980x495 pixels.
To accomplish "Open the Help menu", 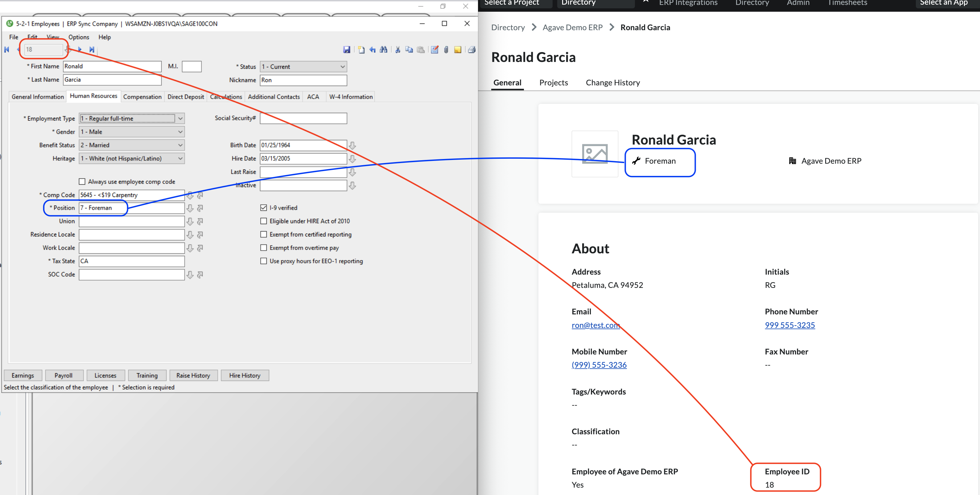I will pyautogui.click(x=105, y=37).
